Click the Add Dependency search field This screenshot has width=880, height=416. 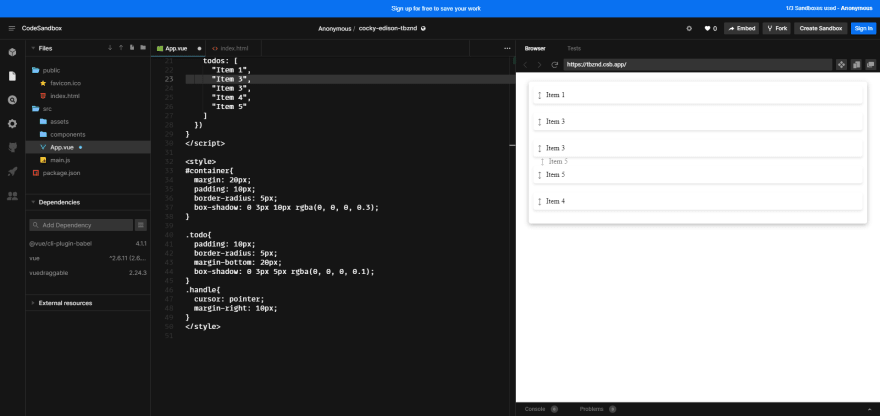tap(81, 225)
